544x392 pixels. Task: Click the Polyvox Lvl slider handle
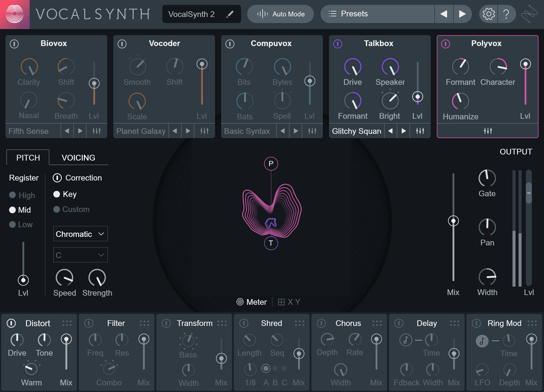(526, 64)
